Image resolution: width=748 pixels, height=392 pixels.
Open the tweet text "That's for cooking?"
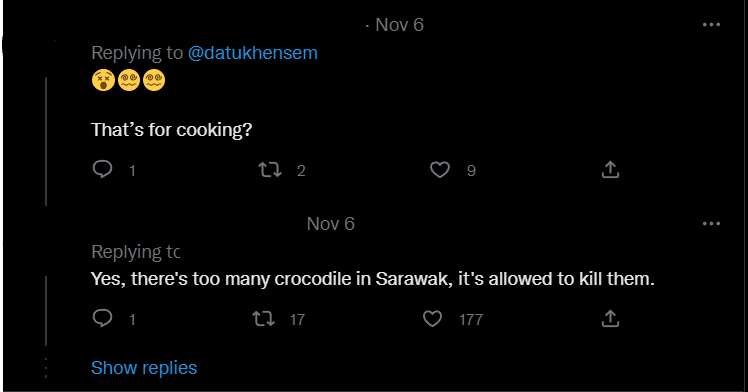171,130
